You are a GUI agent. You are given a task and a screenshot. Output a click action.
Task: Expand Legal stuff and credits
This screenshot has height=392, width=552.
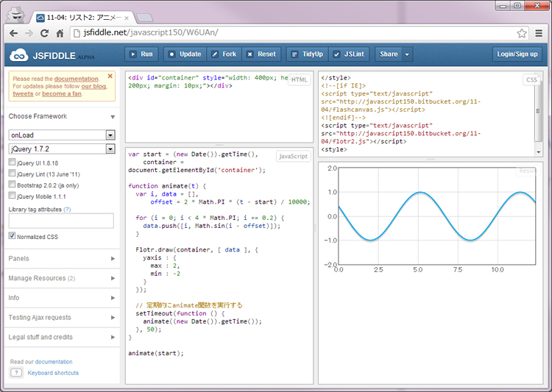[62, 338]
